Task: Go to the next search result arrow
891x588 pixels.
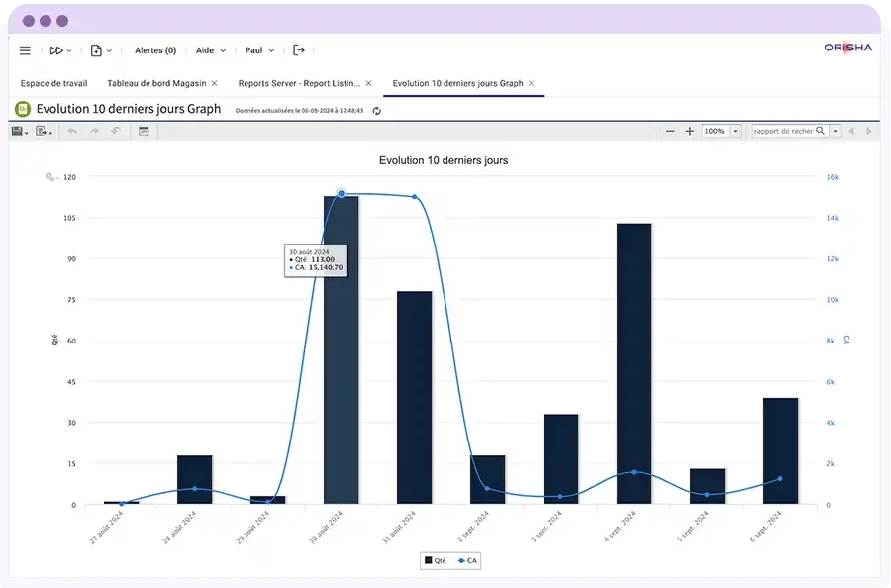Action: tap(869, 131)
